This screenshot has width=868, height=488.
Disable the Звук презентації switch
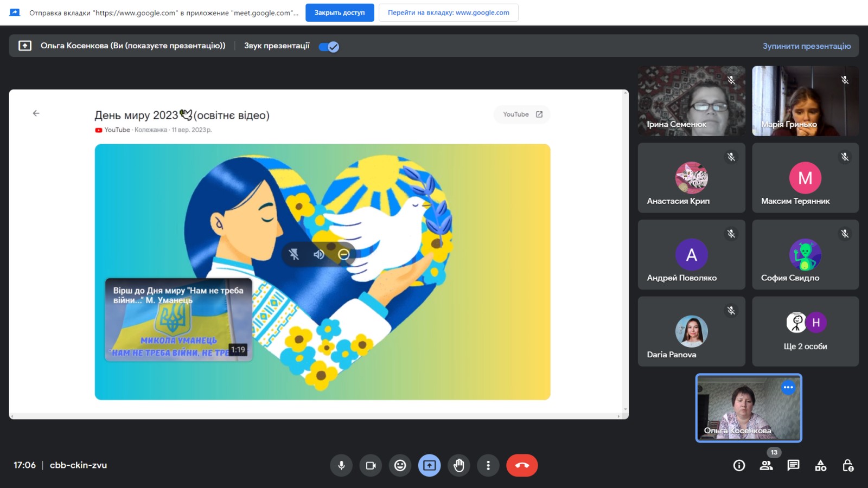[329, 47]
